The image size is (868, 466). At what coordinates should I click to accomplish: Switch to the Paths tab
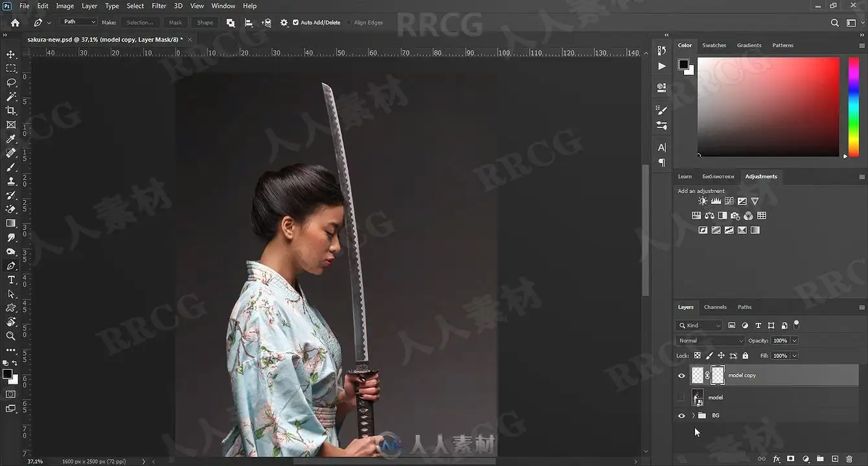[745, 307]
